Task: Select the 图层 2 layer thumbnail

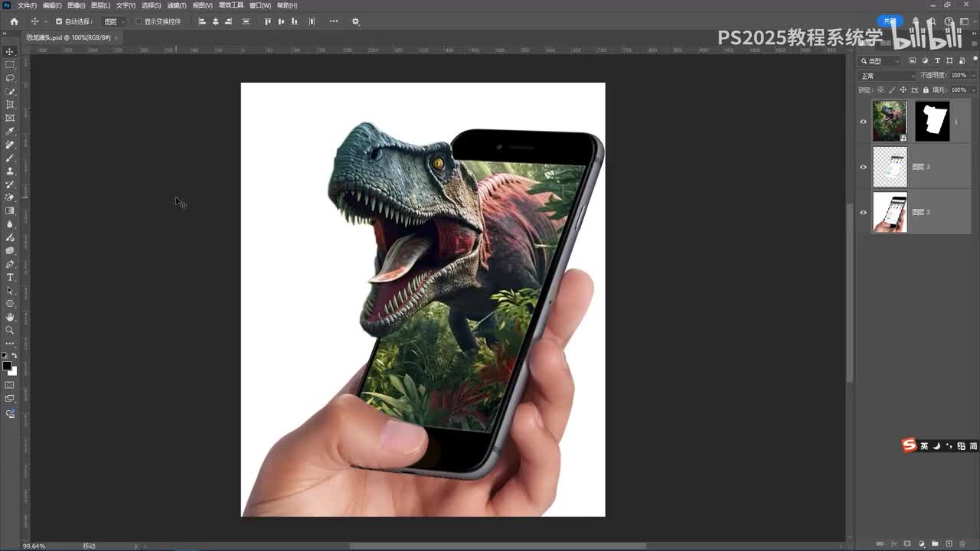Action: [890, 212]
